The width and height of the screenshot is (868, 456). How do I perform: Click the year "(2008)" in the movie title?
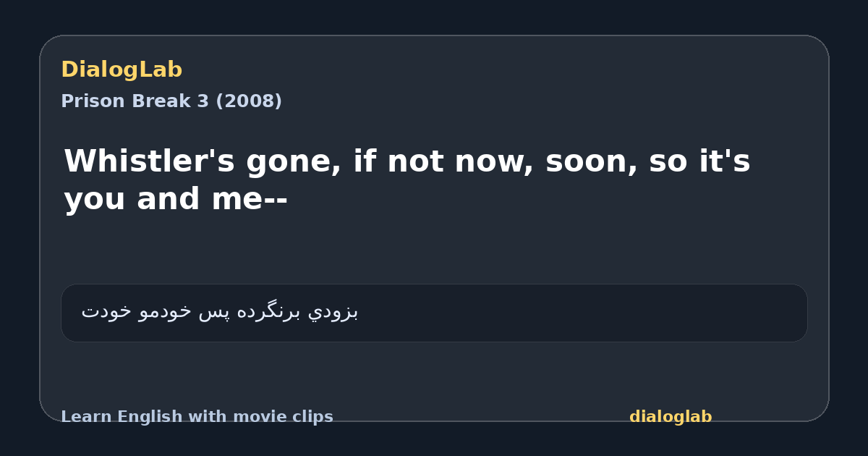tap(249, 101)
